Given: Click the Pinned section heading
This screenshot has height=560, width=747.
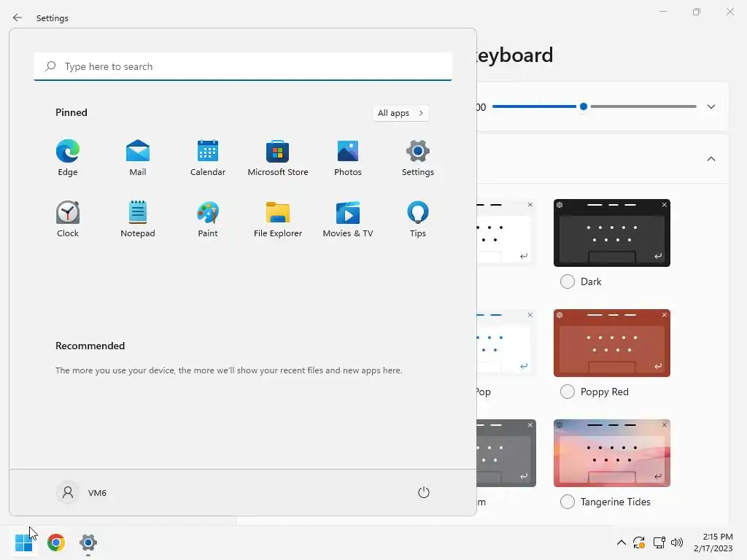Looking at the screenshot, I should pyautogui.click(x=71, y=112).
